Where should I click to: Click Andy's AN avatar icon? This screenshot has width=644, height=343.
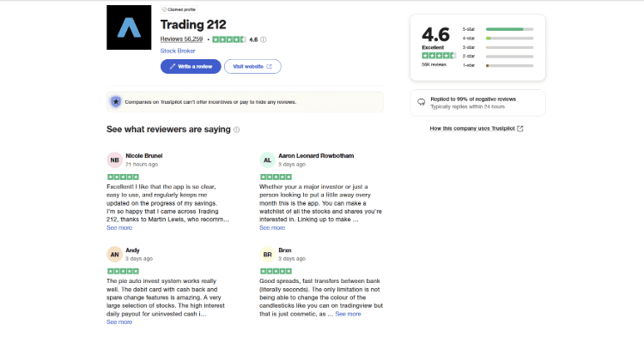tap(114, 254)
